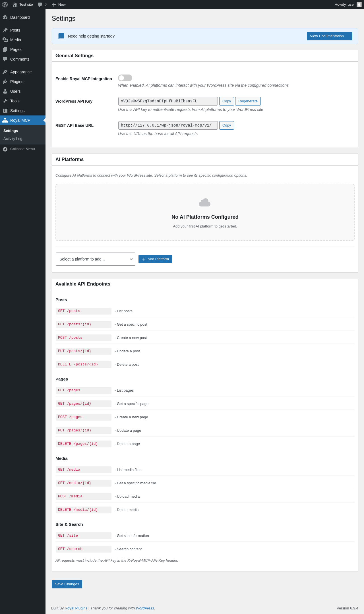Open the Tools menu item

pyautogui.click(x=23, y=101)
